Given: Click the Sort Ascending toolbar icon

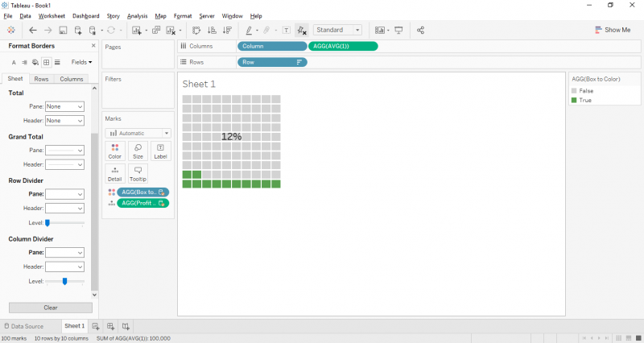Looking at the screenshot, I should (212, 31).
